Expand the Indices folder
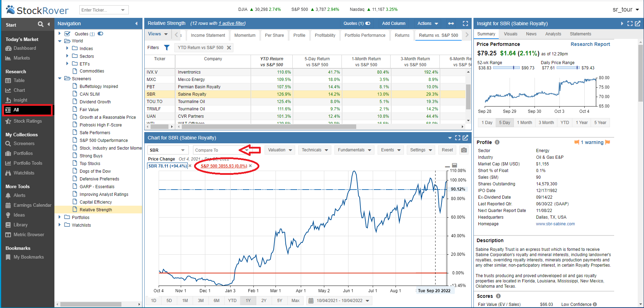 click(67, 48)
